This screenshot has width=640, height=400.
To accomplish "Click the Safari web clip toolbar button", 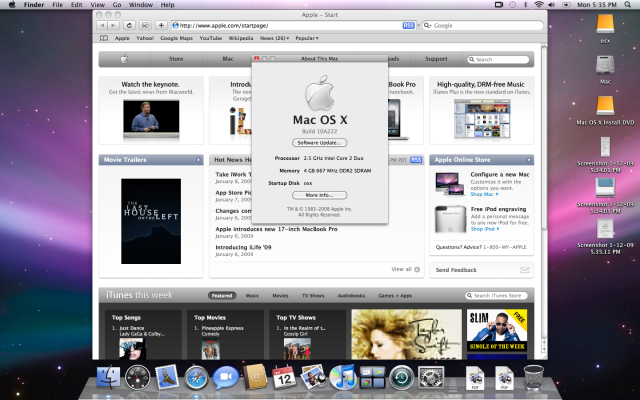I will tap(145, 25).
